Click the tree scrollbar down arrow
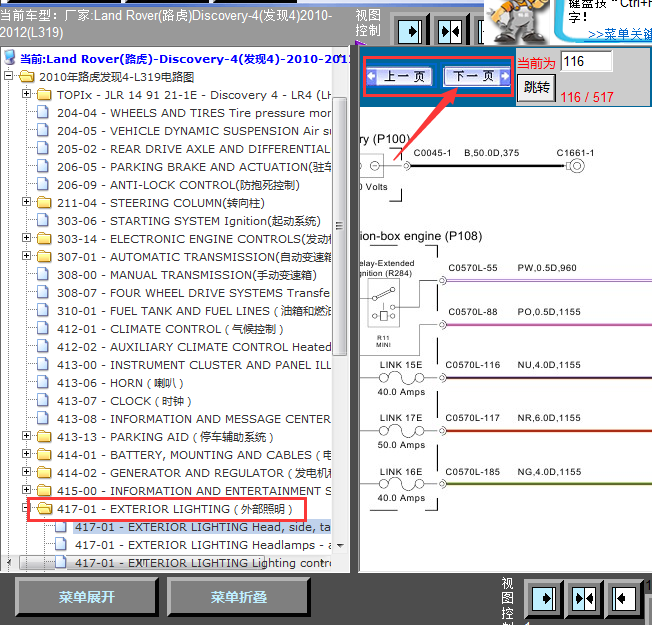Image resolution: width=652 pixels, height=625 pixels. 340,546
